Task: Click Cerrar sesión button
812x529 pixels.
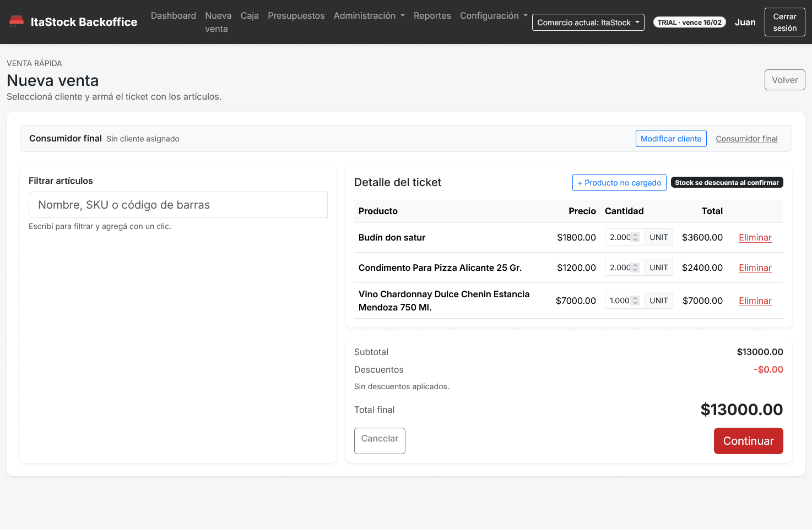Action: (785, 22)
